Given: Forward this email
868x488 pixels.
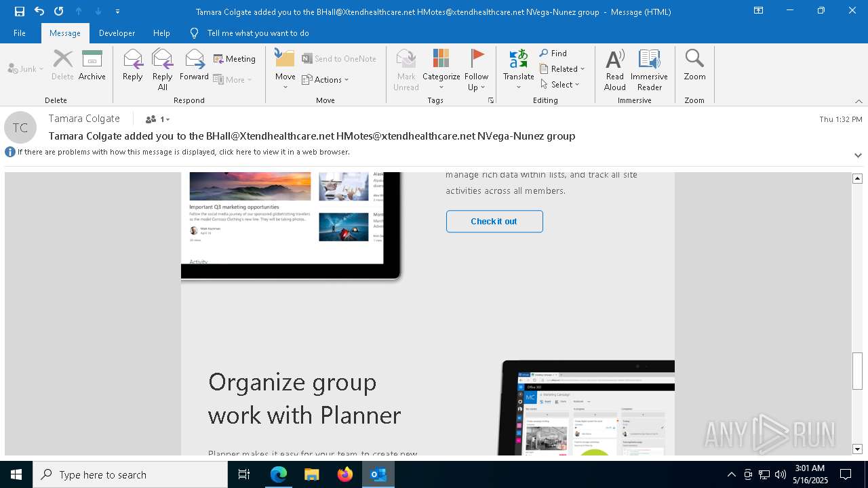Looking at the screenshot, I should tap(194, 65).
